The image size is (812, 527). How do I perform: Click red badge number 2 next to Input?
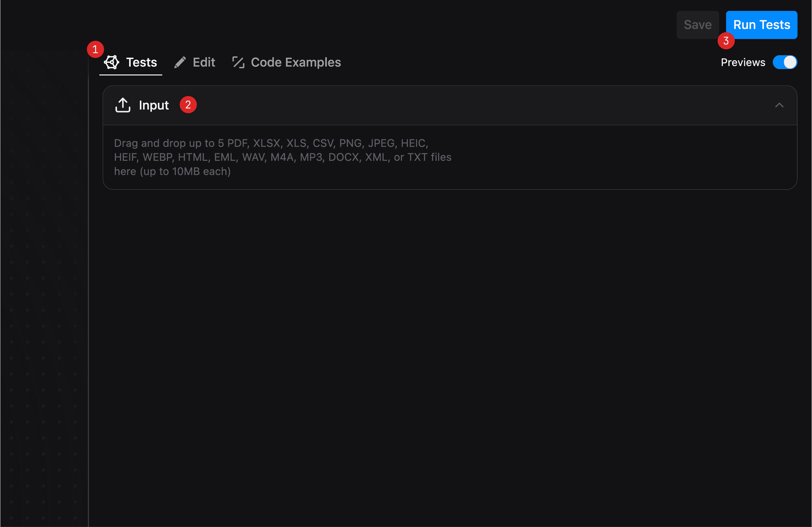point(188,105)
